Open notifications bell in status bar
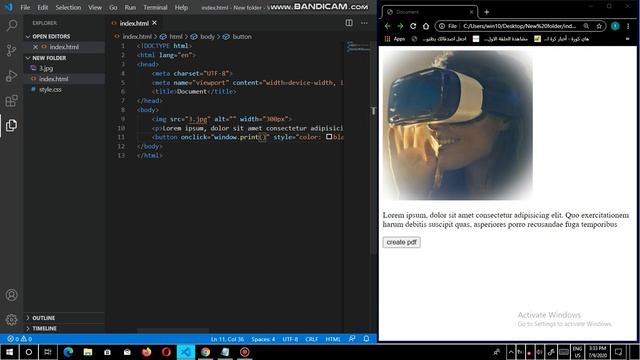The height and width of the screenshot is (360, 640). click(x=367, y=339)
